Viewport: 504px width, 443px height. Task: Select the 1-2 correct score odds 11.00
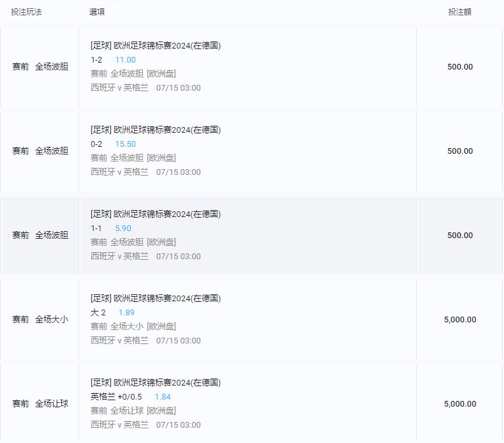125,60
